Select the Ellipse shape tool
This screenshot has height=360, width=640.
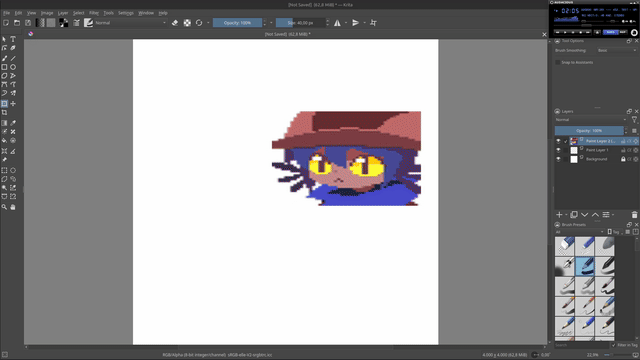[x=13, y=67]
